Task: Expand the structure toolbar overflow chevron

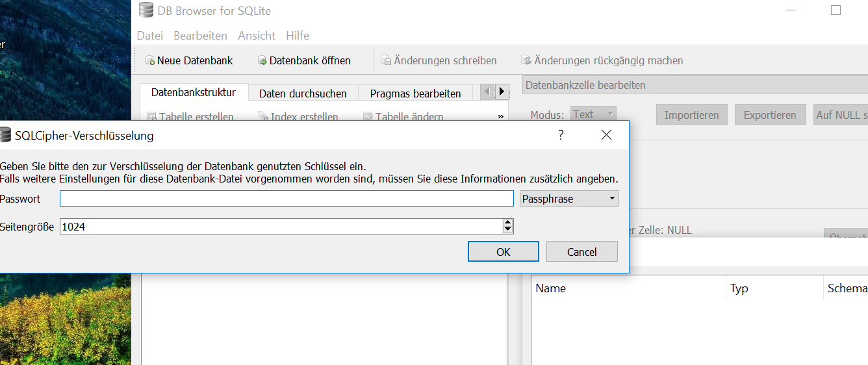Action: point(500,117)
